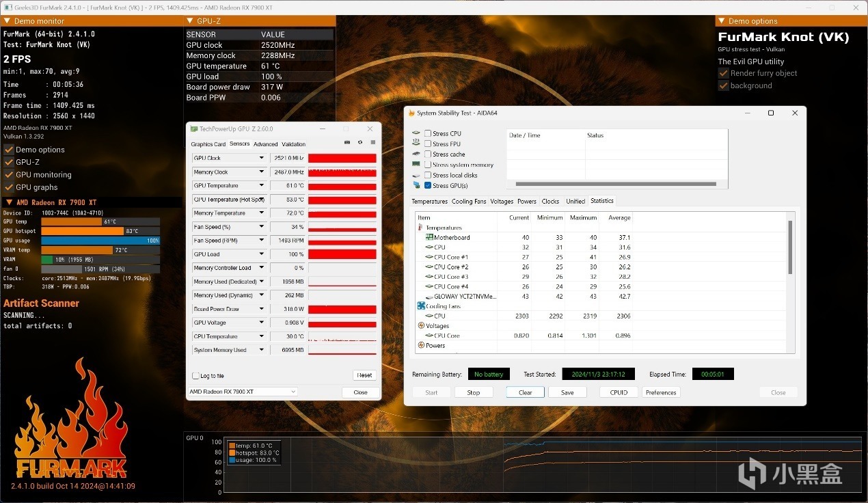Enable the Stress cache checkbox
This screenshot has height=503, width=868.
[428, 154]
